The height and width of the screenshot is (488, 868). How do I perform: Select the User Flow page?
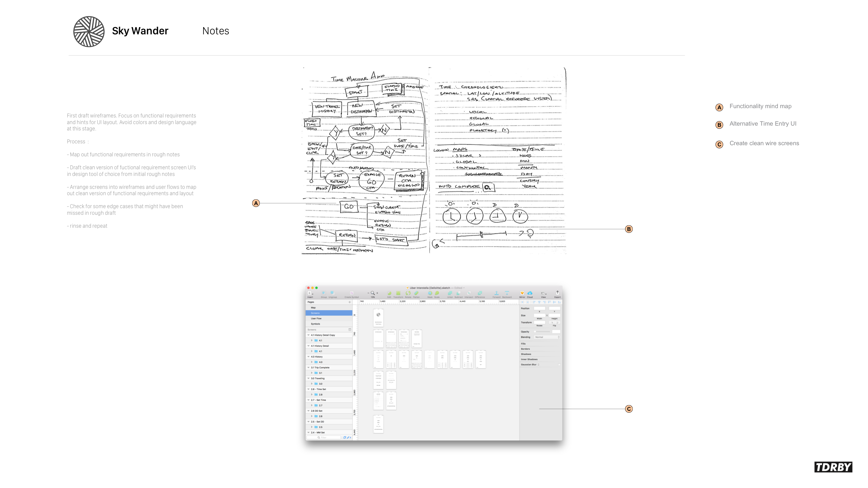[316, 318]
